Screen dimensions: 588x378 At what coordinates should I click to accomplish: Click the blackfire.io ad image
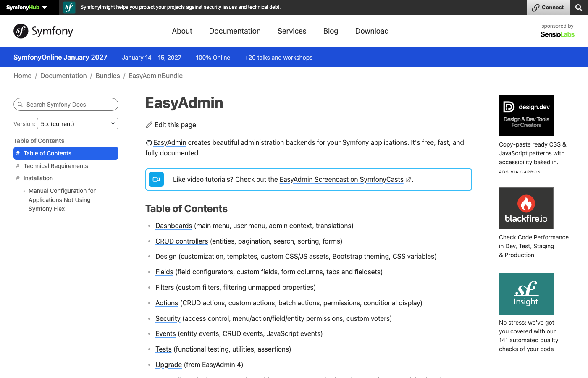pyautogui.click(x=526, y=208)
